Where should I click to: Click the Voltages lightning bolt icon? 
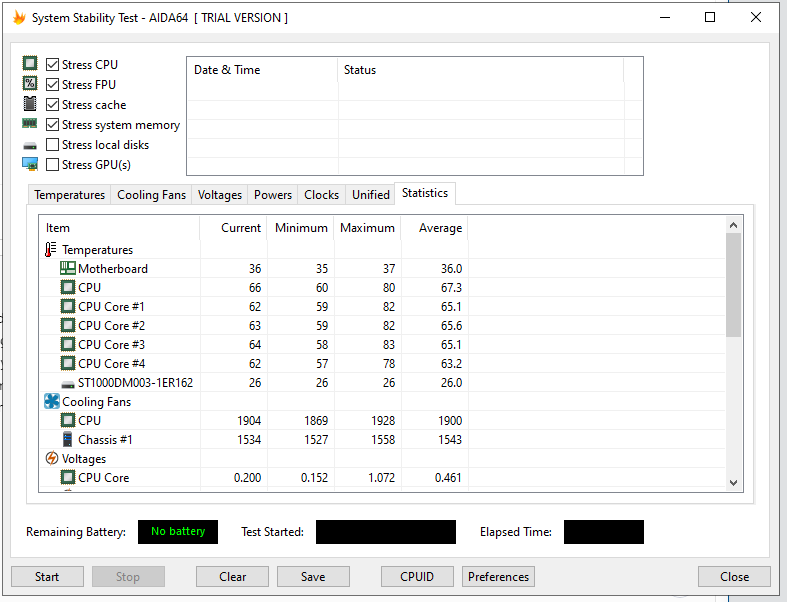pyautogui.click(x=52, y=458)
